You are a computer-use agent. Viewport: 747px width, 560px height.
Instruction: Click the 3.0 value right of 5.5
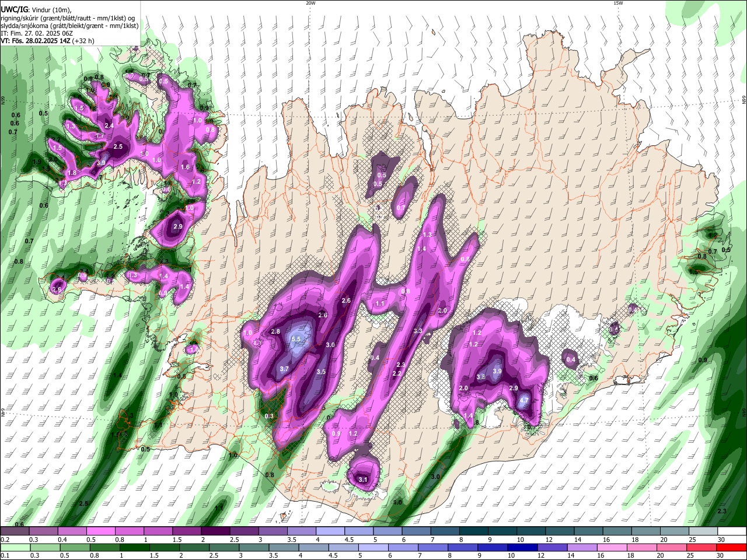330,345
